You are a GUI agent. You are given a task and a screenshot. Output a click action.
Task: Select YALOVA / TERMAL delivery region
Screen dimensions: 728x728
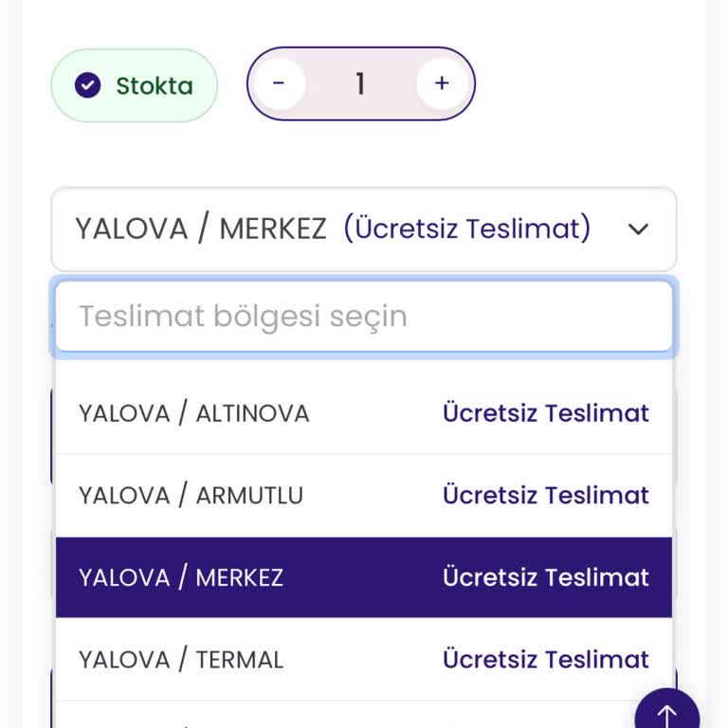[181, 660]
